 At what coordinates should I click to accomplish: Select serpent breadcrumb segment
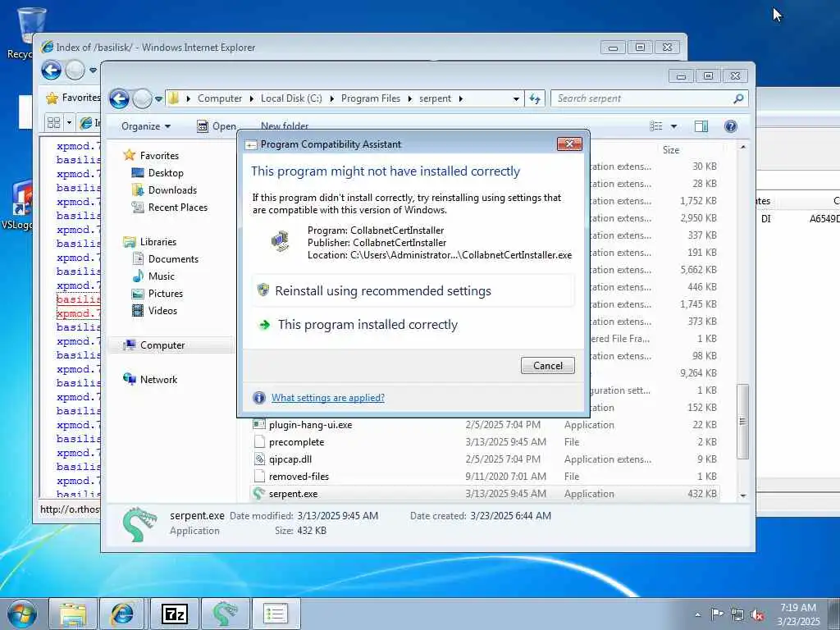click(435, 98)
